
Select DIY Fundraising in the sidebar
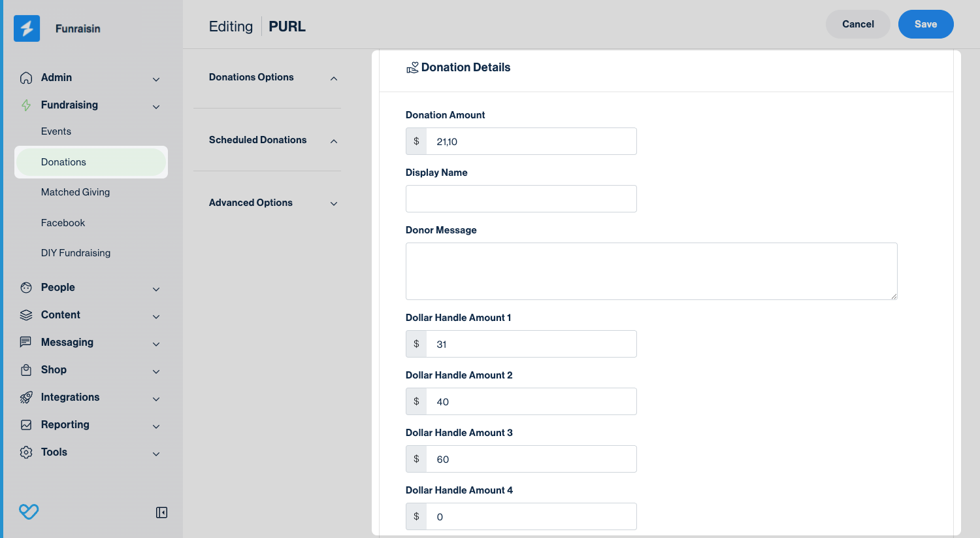[76, 253]
